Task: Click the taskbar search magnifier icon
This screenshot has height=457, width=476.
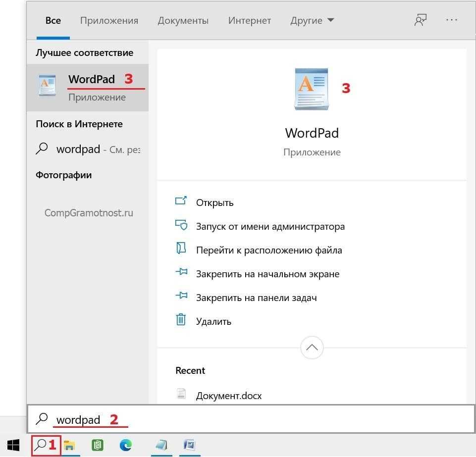Action: coord(41,445)
